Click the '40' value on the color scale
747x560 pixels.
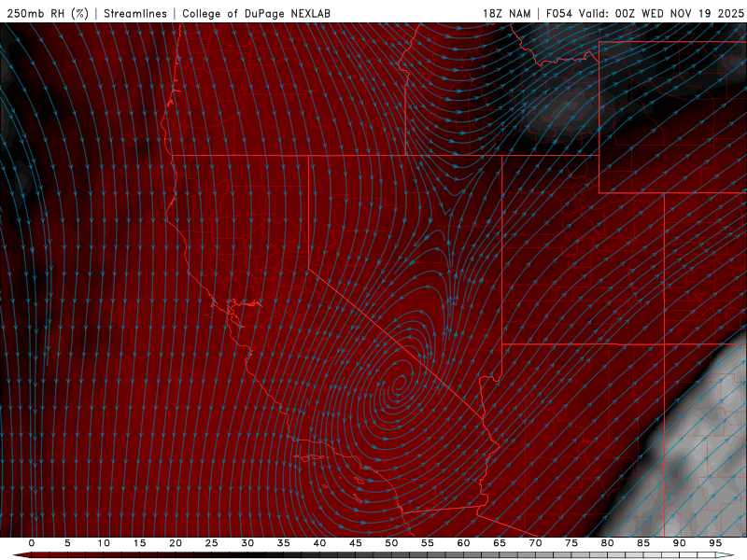coord(319,543)
